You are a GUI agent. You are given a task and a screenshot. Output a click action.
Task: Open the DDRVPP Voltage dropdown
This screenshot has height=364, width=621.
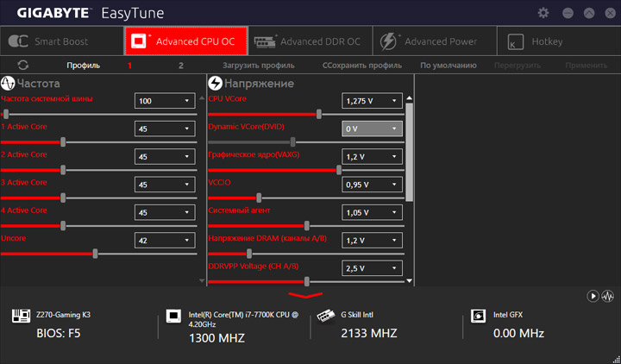[372, 268]
